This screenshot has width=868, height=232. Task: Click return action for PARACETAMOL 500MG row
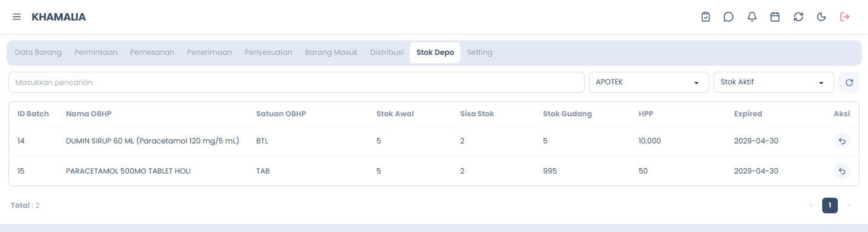(x=842, y=171)
